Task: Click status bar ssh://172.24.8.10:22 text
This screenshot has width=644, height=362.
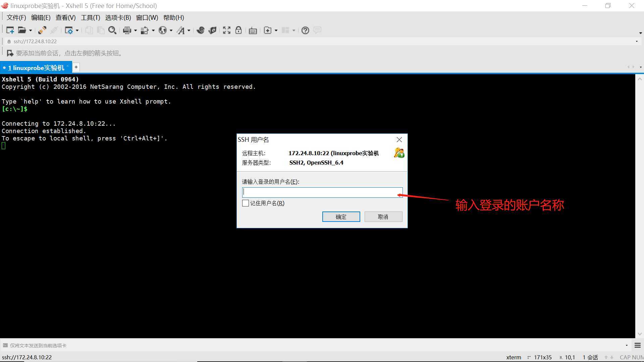Action: point(27,357)
